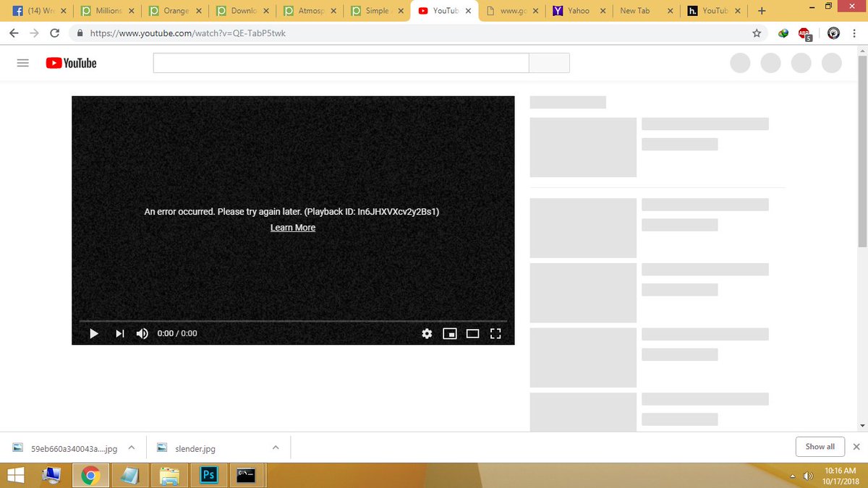868x488 pixels.
Task: Switch to the Simple tab
Action: click(x=378, y=11)
